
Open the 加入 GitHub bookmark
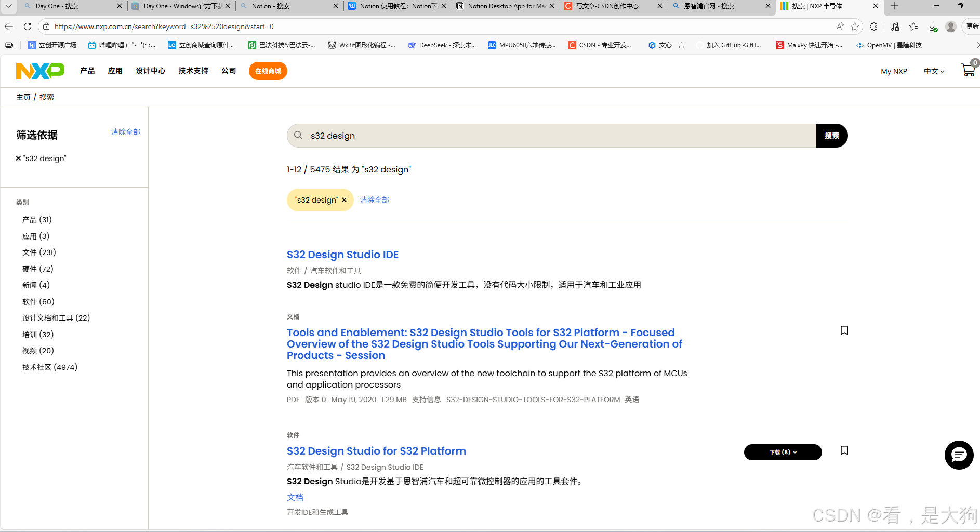tap(729, 45)
